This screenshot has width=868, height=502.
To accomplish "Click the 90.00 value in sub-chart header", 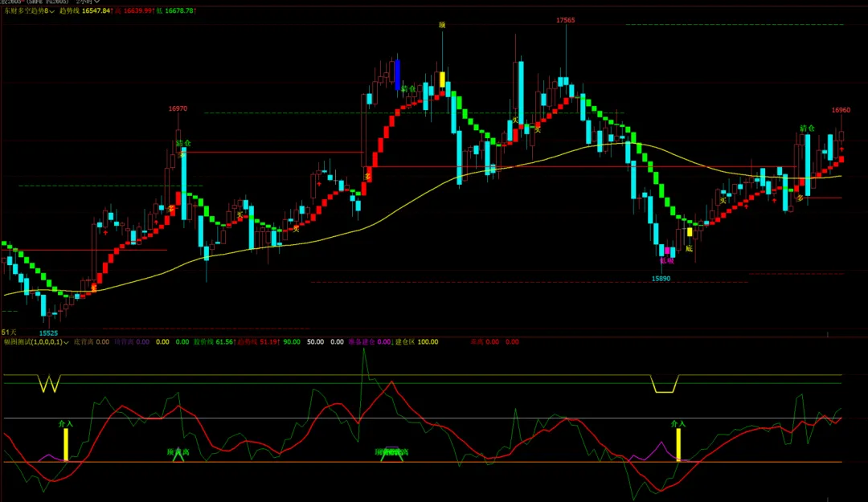I will tap(292, 342).
